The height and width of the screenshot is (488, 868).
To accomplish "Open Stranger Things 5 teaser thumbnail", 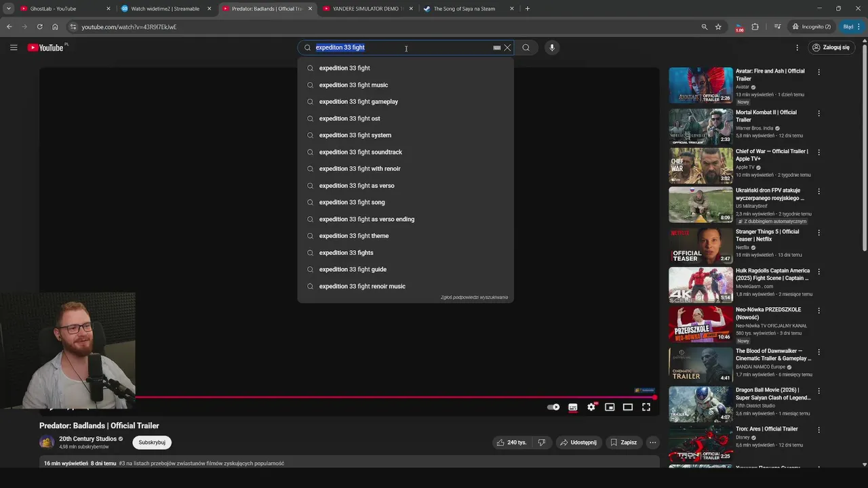I will coord(701,245).
